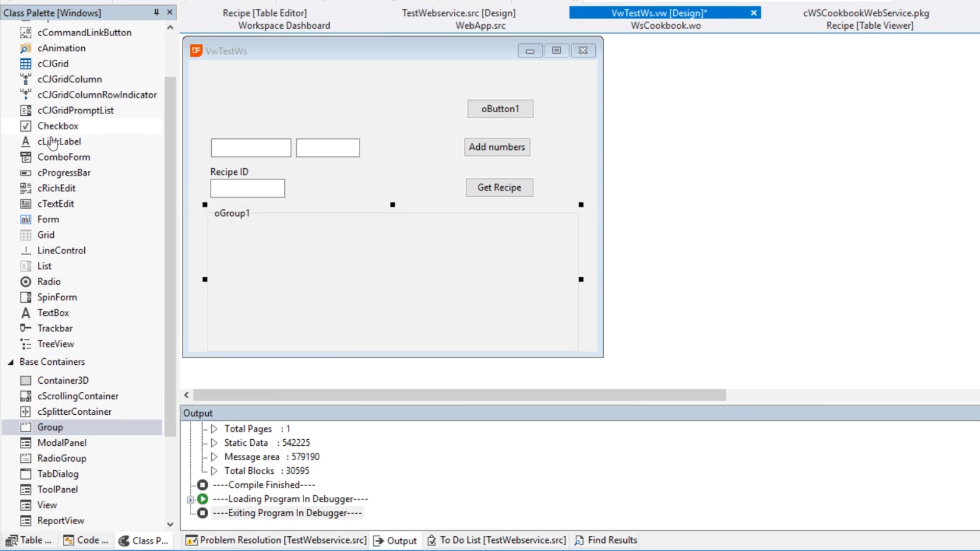Screen dimensions: 980x551
Task: Click the Recipe ID input field
Action: coord(248,189)
